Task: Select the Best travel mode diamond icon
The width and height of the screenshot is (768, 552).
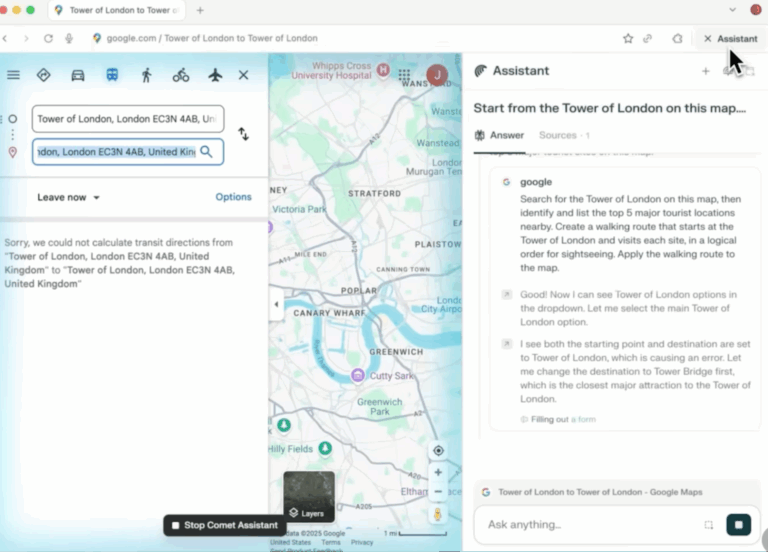Action: (44, 75)
